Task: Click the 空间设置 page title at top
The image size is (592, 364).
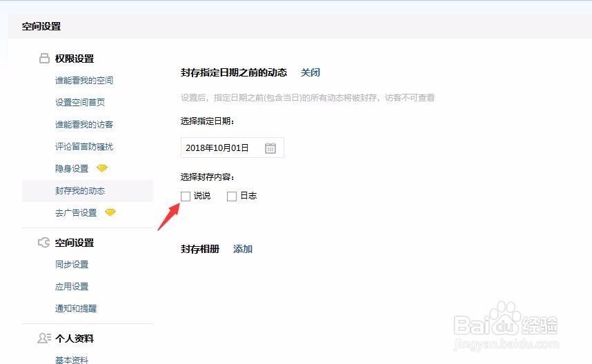Action: 41,26
